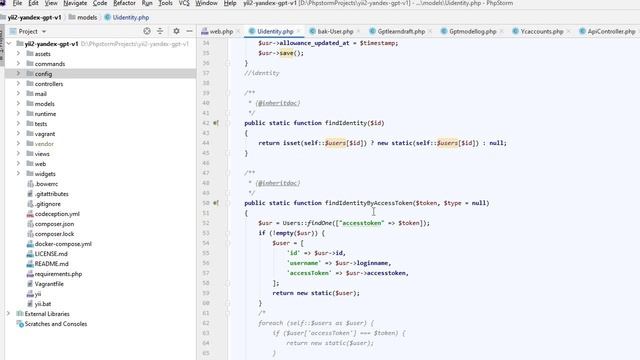Viewport: 640px width, 360px height.
Task: Open the View menu
Action: point(51,3)
